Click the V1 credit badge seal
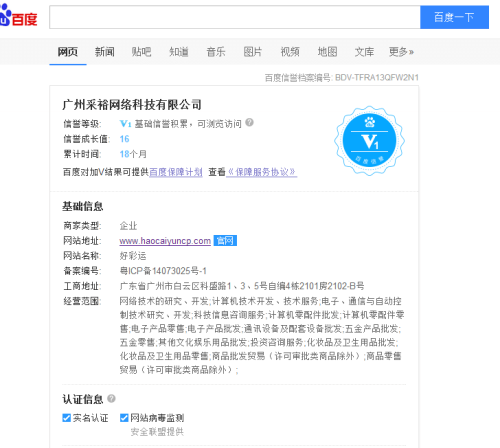The height and width of the screenshot is (448, 500). [x=369, y=141]
